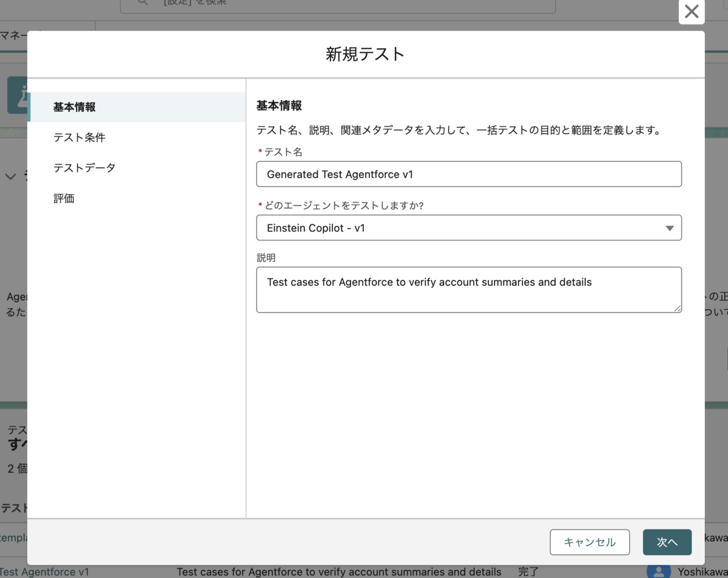Image resolution: width=728 pixels, height=578 pixels.
Task: Select the 基本情報 step in sidebar
Action: [136, 107]
